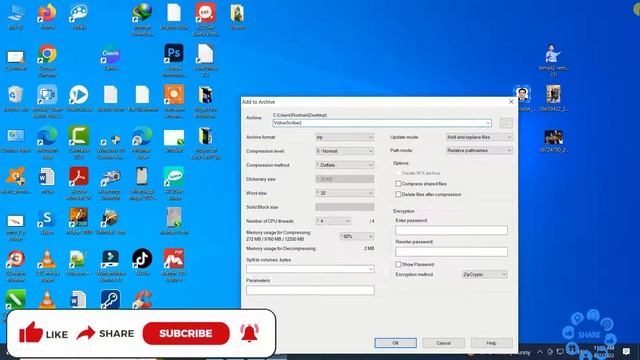
Task: Open the Update mode dropdown
Action: coord(479,137)
